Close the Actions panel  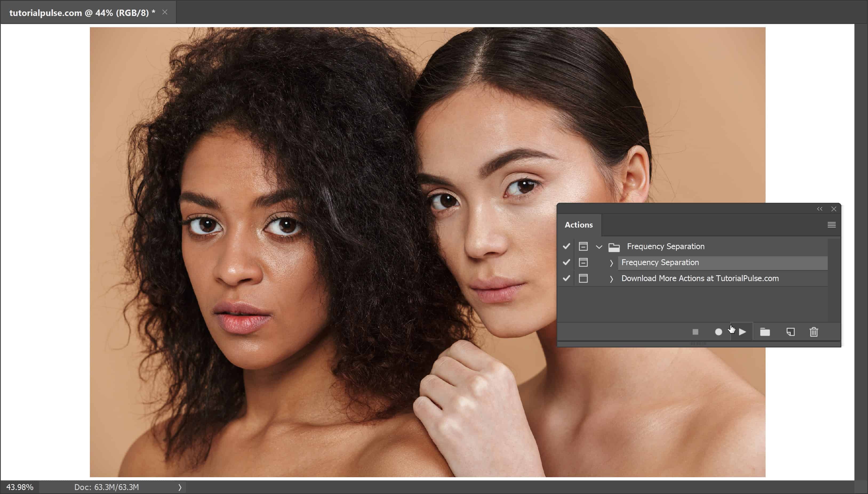[x=834, y=209]
